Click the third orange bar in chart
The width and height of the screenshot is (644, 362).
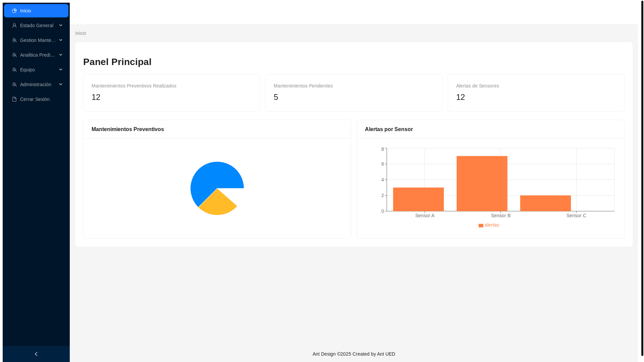pyautogui.click(x=545, y=203)
